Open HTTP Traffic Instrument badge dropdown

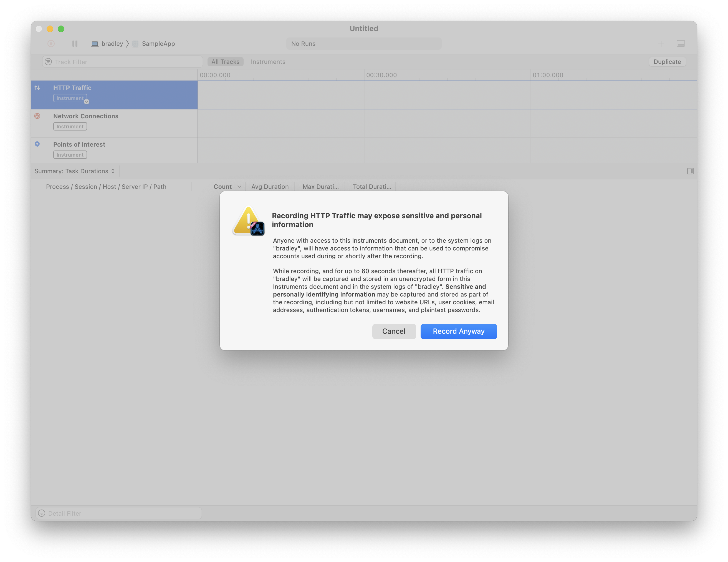(86, 101)
